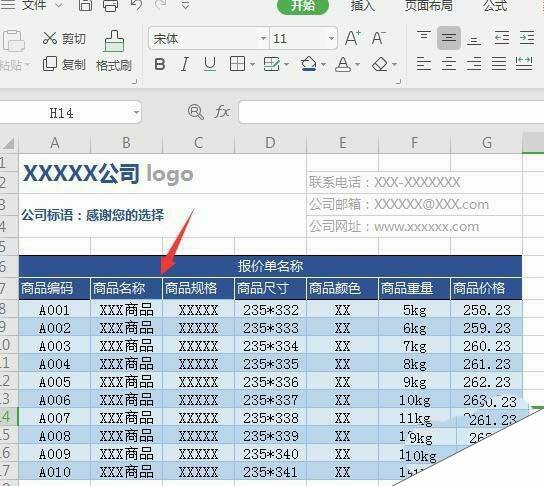The width and height of the screenshot is (544, 486).
Task: Click the table cell style icon
Action: (x=272, y=64)
